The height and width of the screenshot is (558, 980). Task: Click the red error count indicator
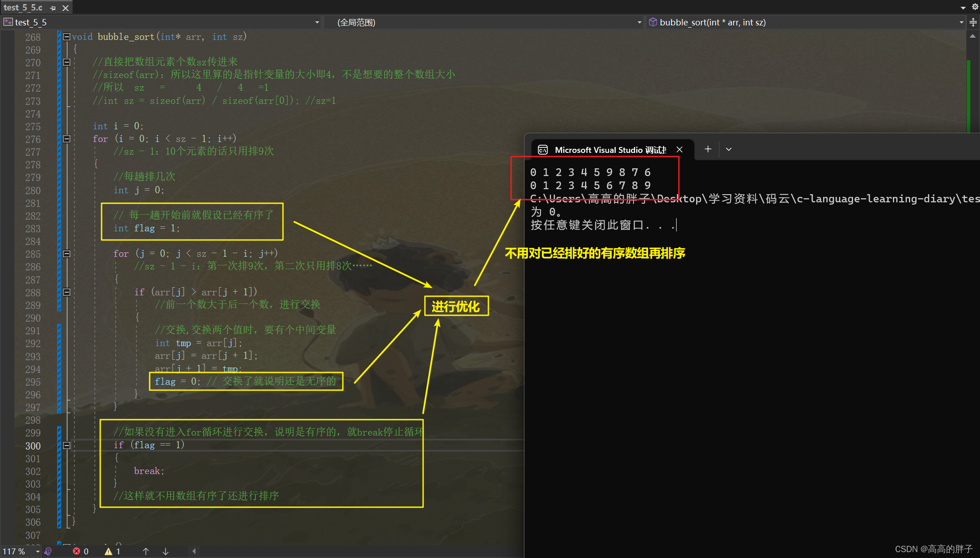[81, 551]
